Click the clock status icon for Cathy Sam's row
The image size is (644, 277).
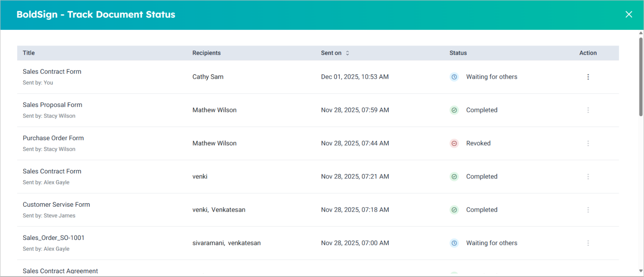tap(454, 77)
